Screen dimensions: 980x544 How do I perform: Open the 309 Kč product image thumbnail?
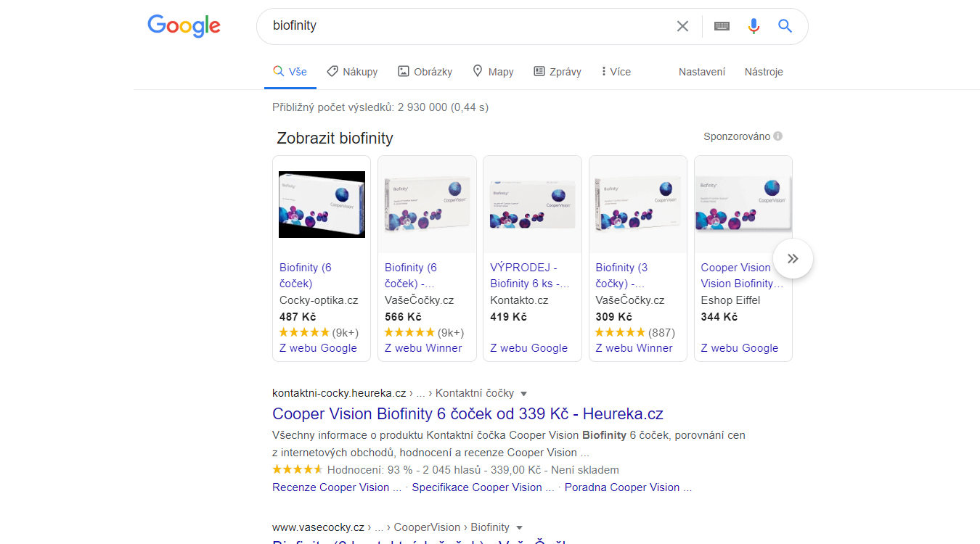(638, 205)
